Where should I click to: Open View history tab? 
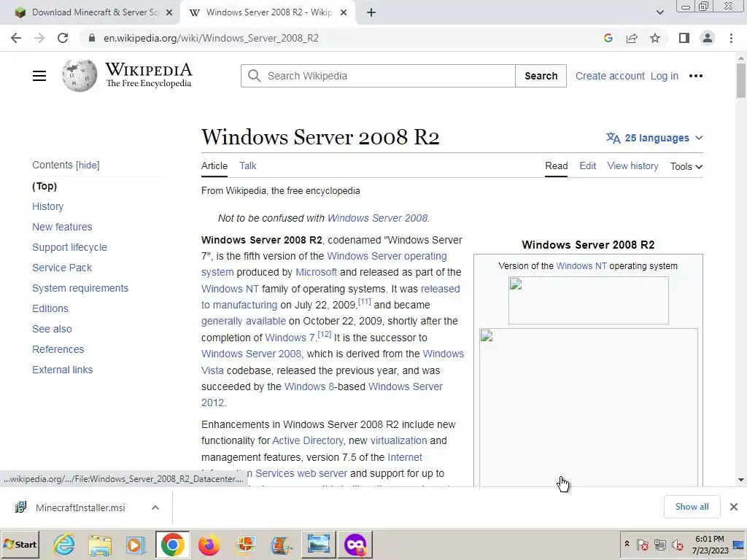pos(632,166)
